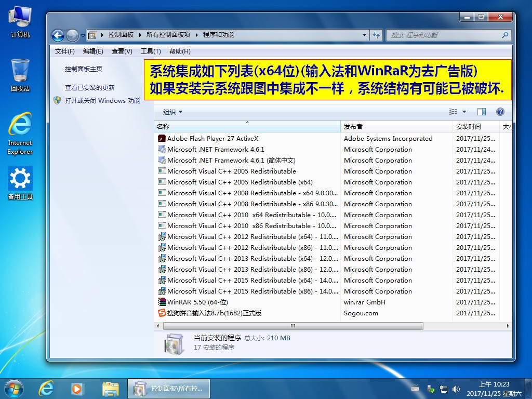
Task: Focus the 搜索 程序和功能 search field
Action: click(448, 35)
